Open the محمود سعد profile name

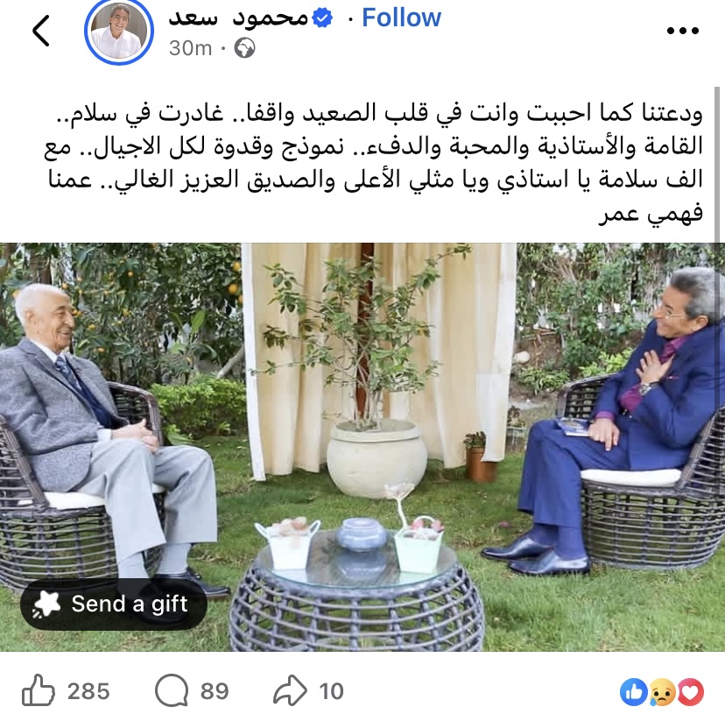coord(238,18)
